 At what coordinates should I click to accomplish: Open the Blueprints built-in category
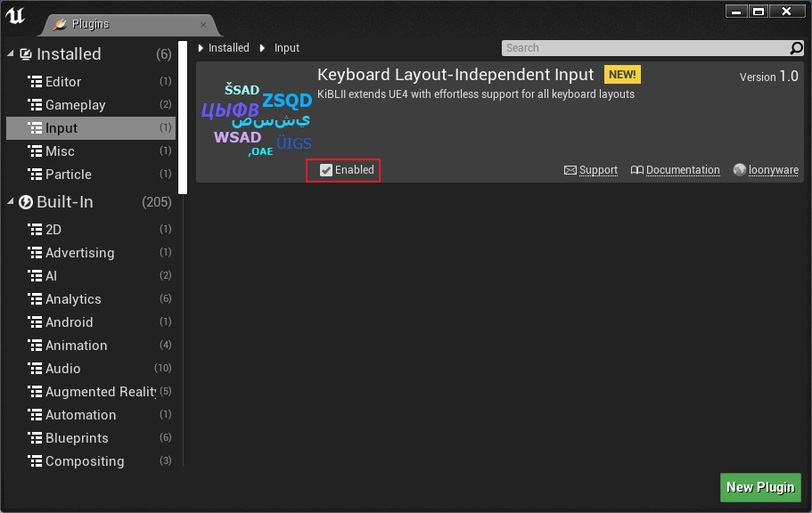click(x=91, y=438)
